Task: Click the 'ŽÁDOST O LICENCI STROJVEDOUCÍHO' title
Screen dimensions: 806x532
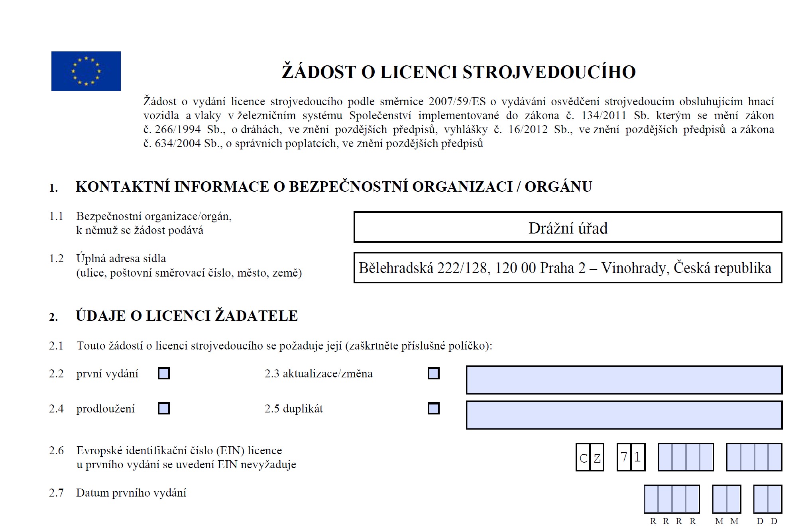Action: point(458,72)
